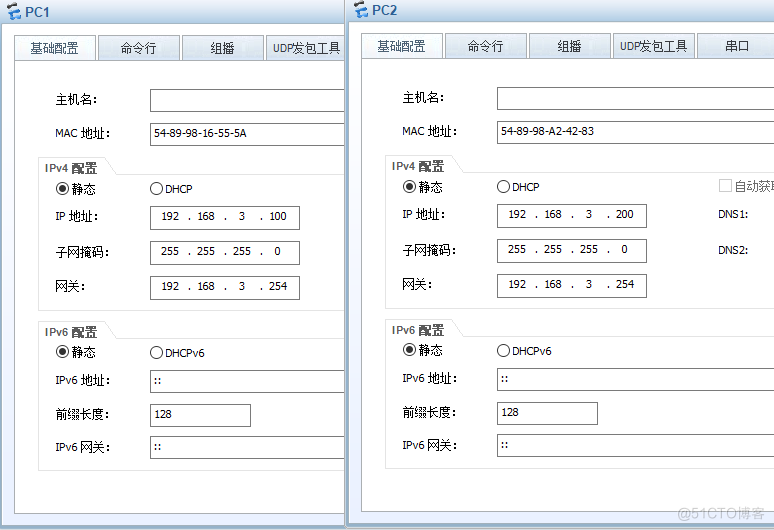Click the DNS1: label in PC2
The image size is (774, 530).
pos(733,214)
